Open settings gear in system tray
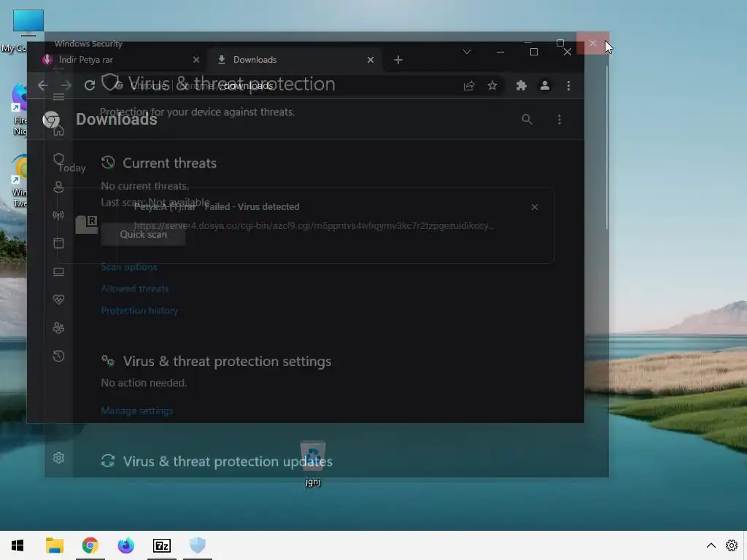747x560 pixels. pyautogui.click(x=731, y=545)
